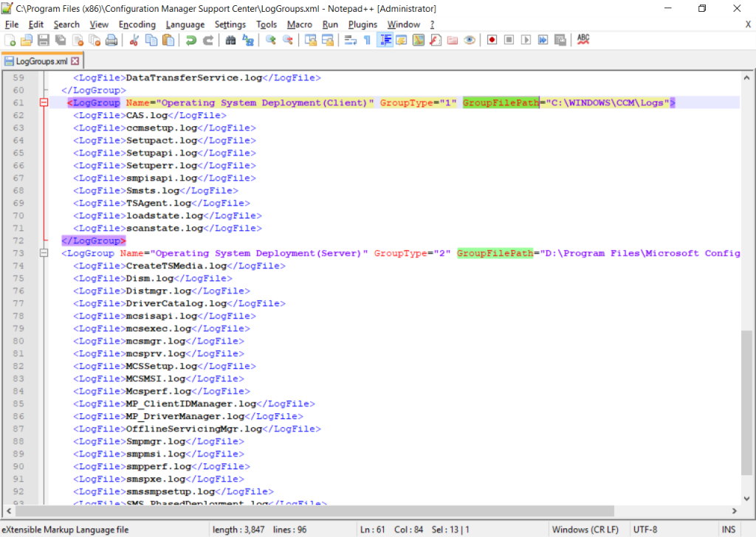The image size is (756, 537).
Task: Expand the Document Map panel icon
Action: click(417, 40)
